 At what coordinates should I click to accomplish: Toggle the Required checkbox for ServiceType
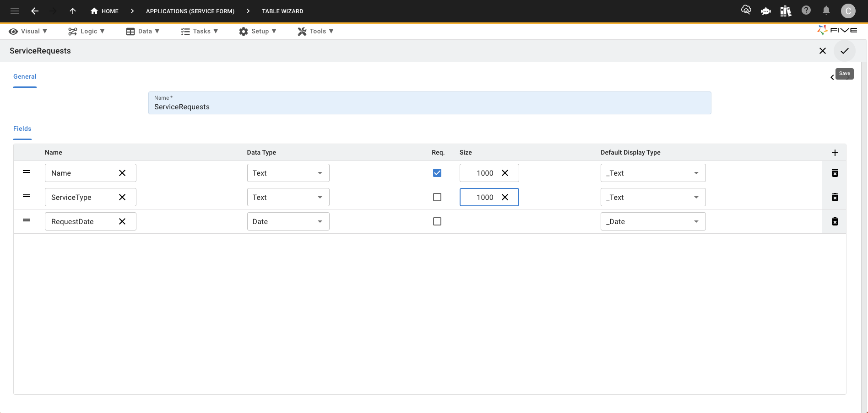(x=437, y=197)
